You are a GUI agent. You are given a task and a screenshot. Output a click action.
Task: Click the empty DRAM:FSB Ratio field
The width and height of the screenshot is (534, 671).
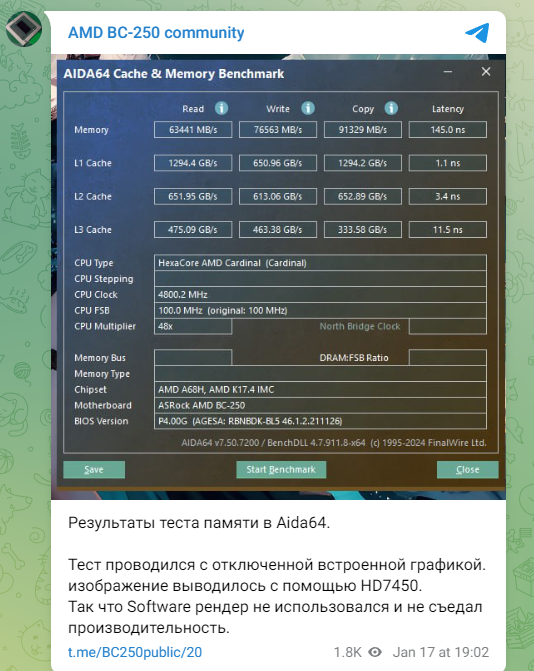pos(448,358)
